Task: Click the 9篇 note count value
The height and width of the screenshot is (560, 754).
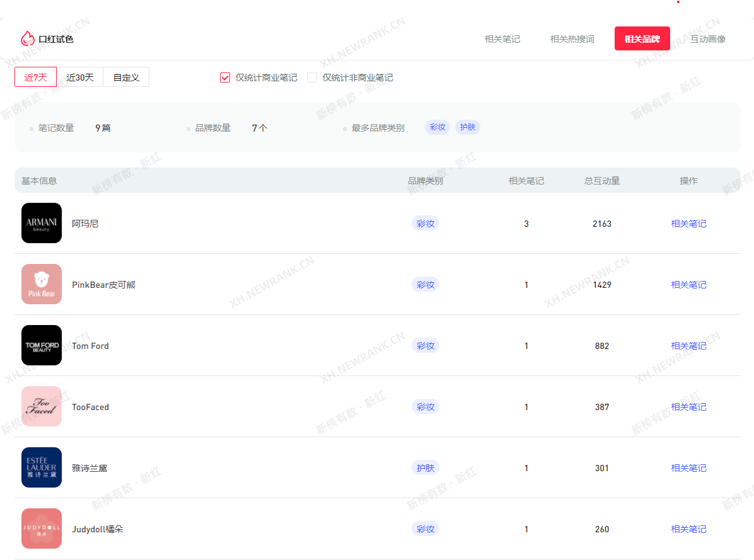Action: [x=103, y=128]
